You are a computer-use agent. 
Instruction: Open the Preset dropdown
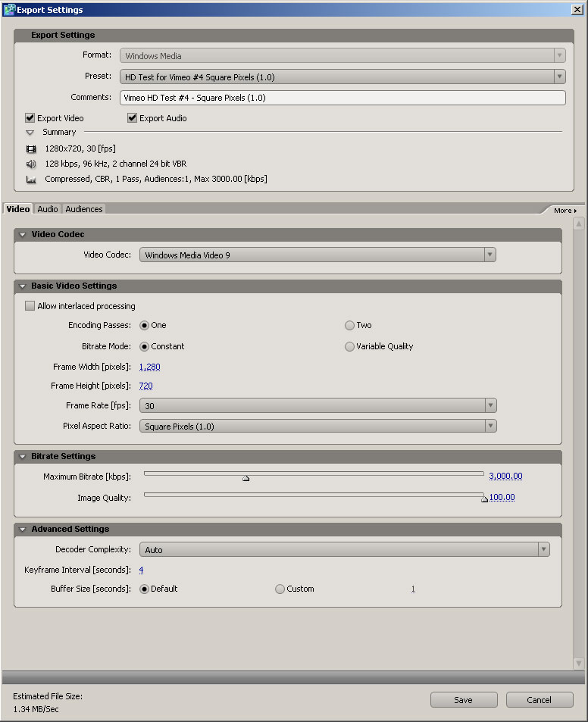pos(559,77)
